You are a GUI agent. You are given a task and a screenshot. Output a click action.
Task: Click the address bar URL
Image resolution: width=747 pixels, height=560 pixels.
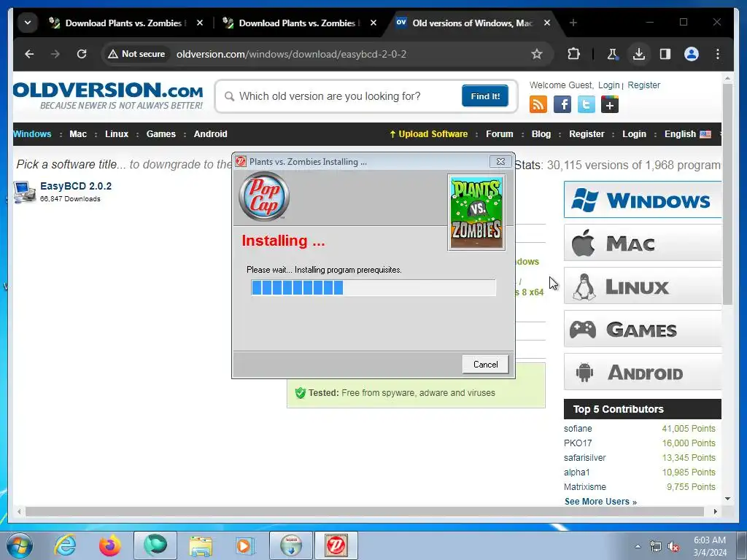[x=291, y=54]
